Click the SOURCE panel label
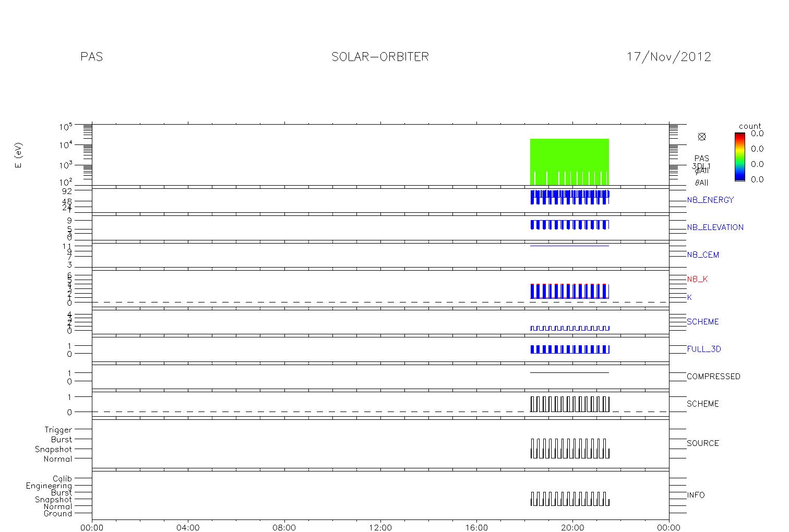 [x=703, y=443]
